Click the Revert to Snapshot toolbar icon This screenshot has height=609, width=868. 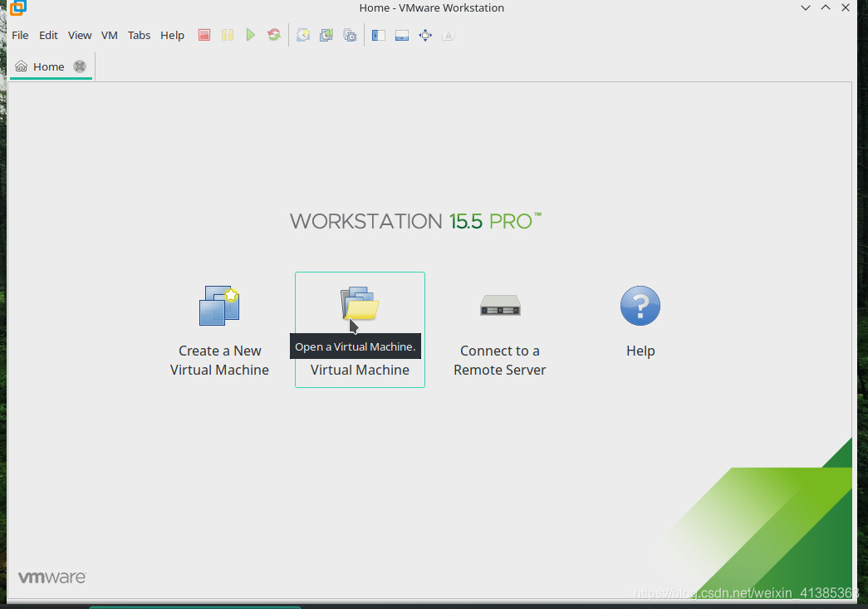click(x=326, y=36)
